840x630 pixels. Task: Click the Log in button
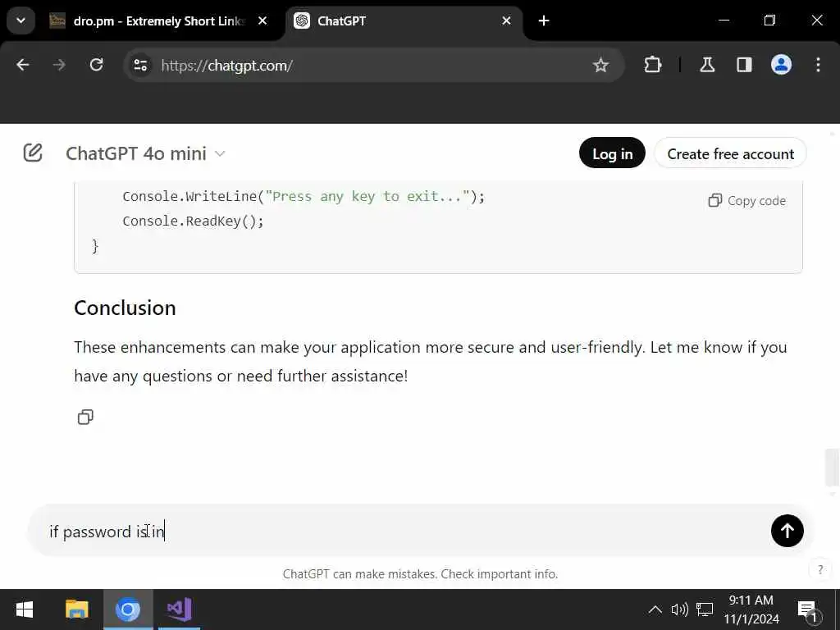point(612,153)
